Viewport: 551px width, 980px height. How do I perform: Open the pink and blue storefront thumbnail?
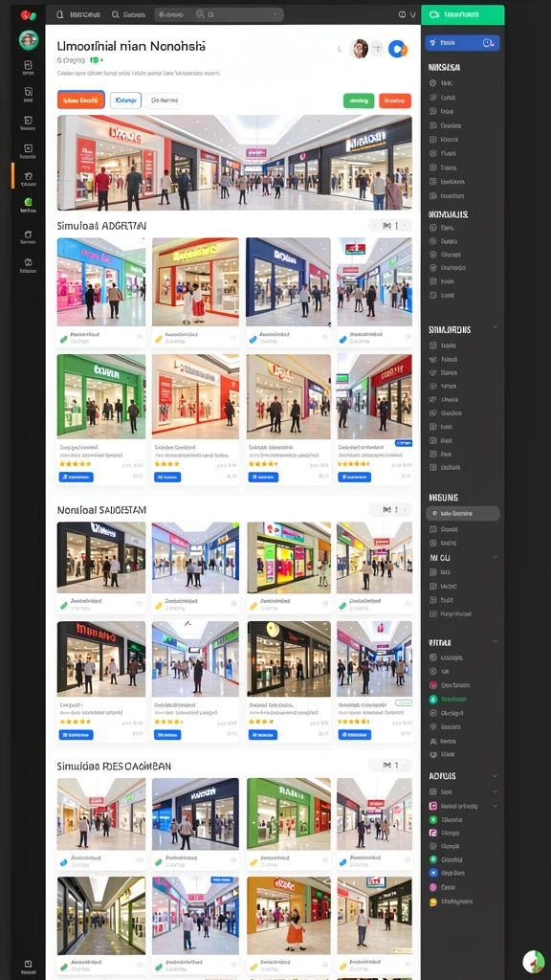[101, 282]
